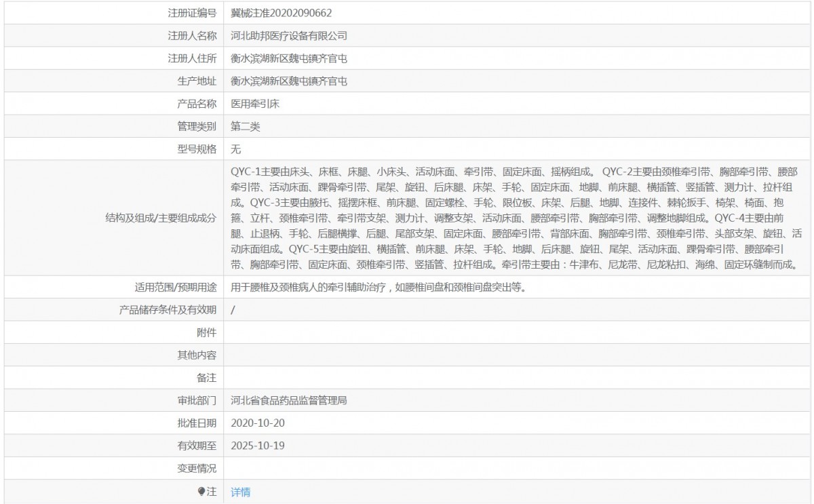Select the 产品储存条件及有效期 label
This screenshot has width=814, height=504.
168,310
